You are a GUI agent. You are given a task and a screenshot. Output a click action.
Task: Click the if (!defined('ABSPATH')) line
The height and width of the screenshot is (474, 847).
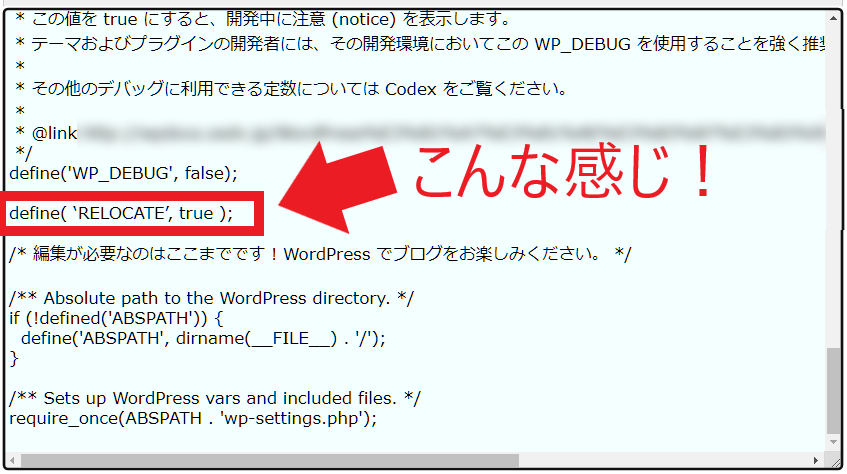(x=116, y=318)
